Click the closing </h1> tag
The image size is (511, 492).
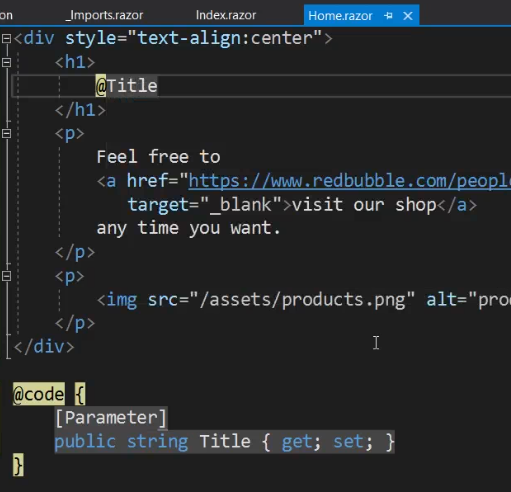tap(80, 110)
